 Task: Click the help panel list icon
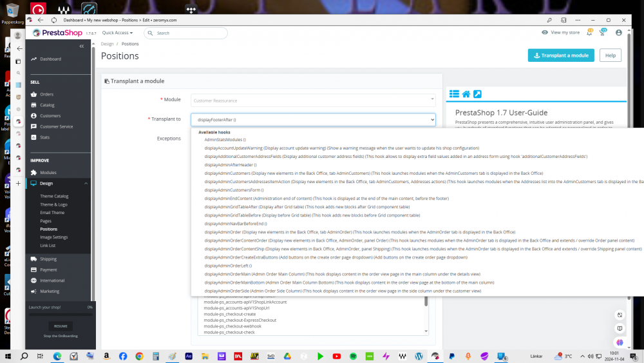click(x=454, y=94)
